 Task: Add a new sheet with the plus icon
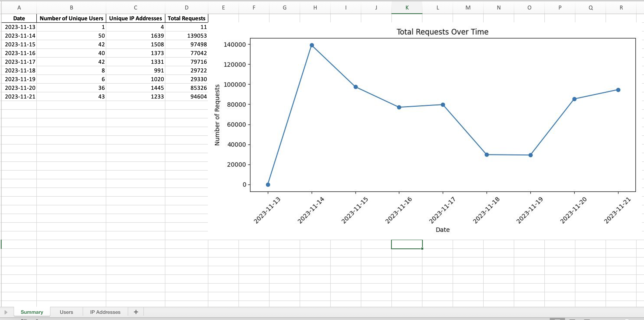[136, 312]
